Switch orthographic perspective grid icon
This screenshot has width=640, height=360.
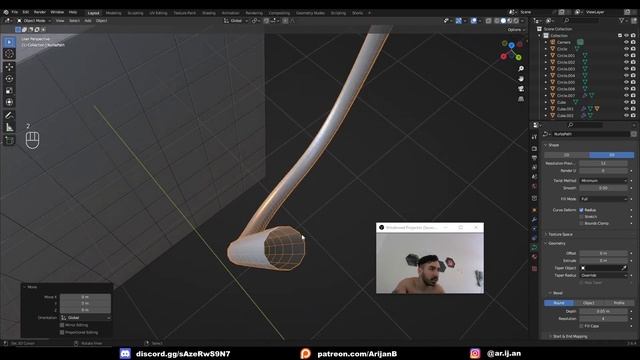point(521,99)
